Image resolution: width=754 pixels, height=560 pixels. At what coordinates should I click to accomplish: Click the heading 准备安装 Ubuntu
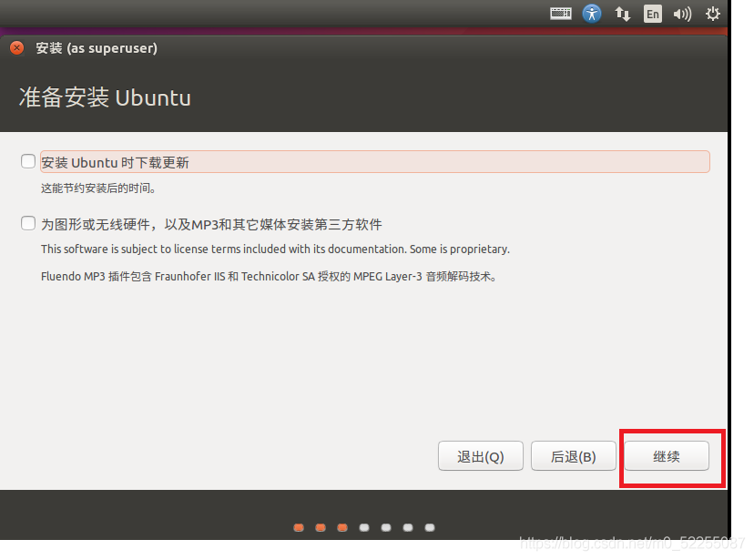pos(105,97)
